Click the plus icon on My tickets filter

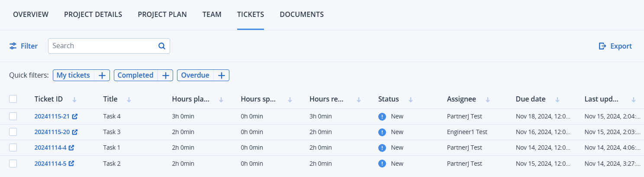point(102,75)
